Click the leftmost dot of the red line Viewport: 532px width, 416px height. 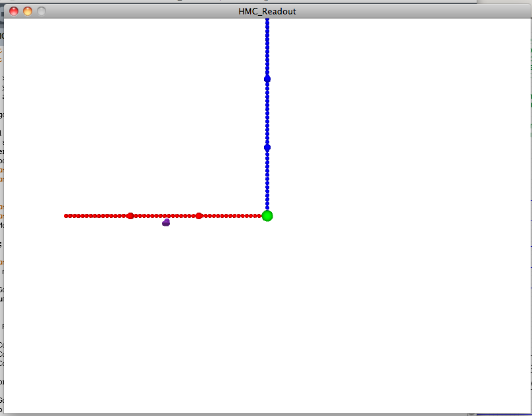tap(66, 216)
